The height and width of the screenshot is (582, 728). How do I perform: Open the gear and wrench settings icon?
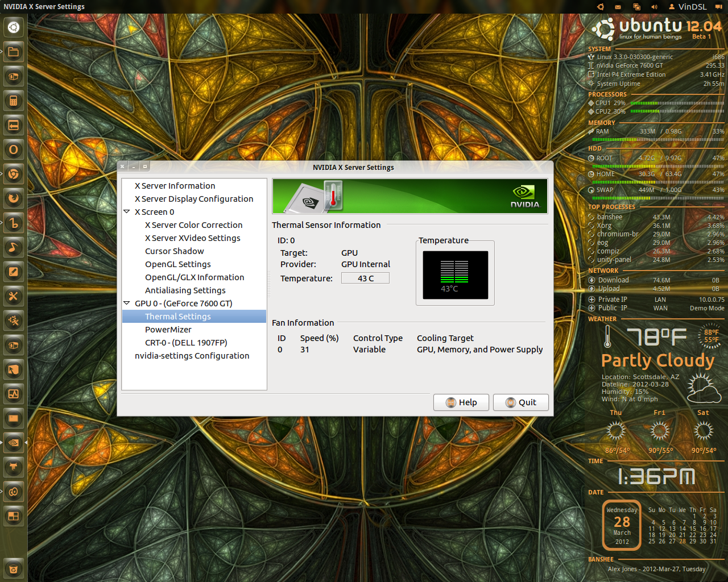[x=14, y=321]
